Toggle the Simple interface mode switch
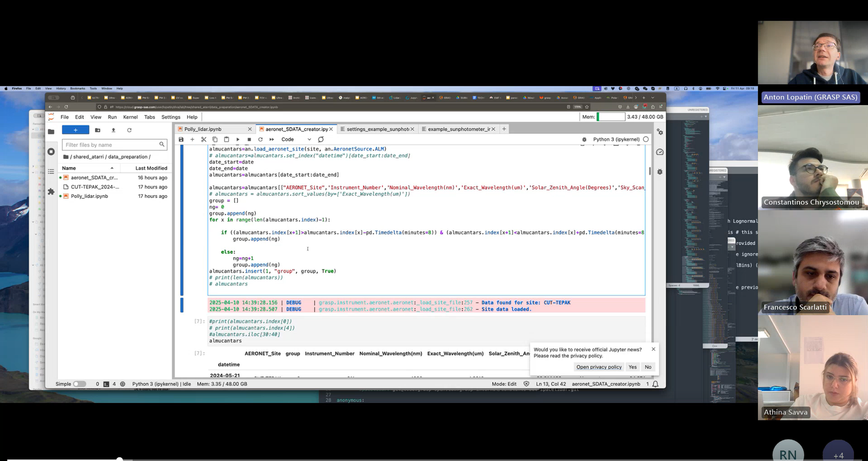Image resolution: width=868 pixels, height=461 pixels. 79,384
